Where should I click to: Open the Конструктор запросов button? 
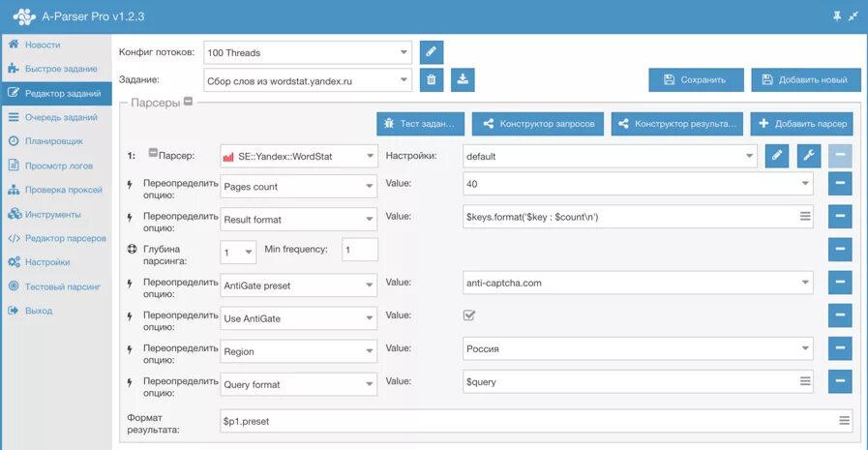point(537,124)
